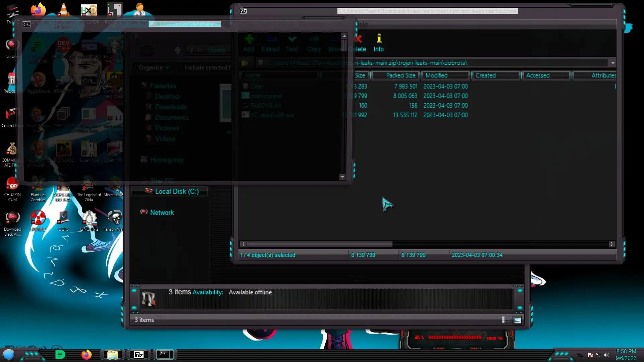Click the volume speaker tray icon
The width and height of the screenshot is (644, 362).
tap(606, 355)
